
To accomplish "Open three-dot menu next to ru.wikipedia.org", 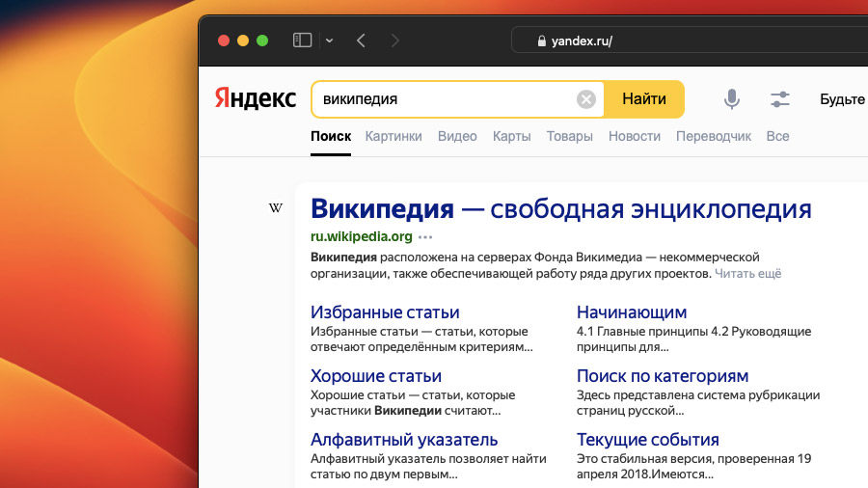I will pos(425,236).
